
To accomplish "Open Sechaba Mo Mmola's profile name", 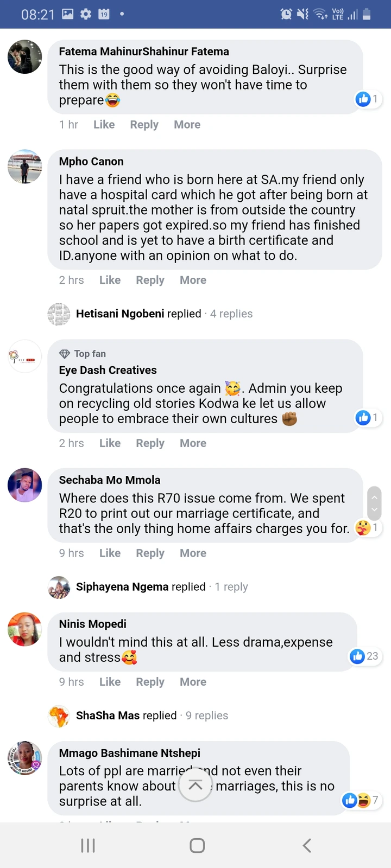I will tap(110, 480).
